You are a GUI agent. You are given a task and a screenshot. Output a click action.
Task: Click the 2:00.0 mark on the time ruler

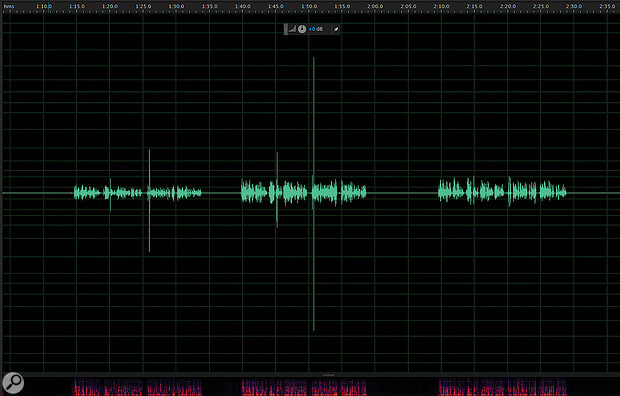click(375, 6)
